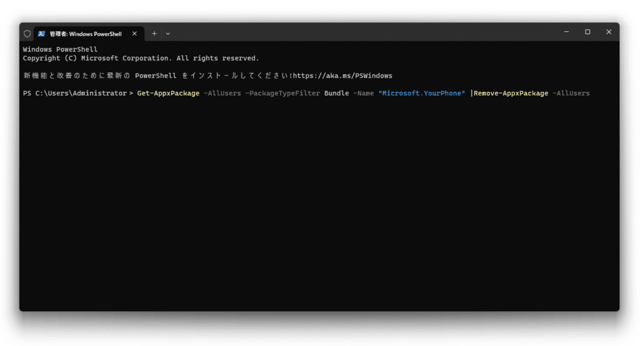Screen dimensions: 644x346
Task: Click the administrator shield icon
Action: click(27, 34)
